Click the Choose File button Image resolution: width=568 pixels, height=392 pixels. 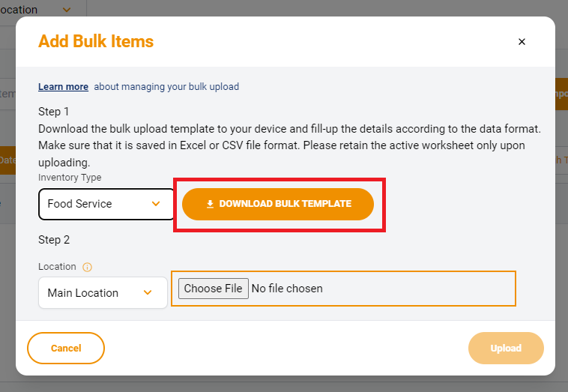214,289
